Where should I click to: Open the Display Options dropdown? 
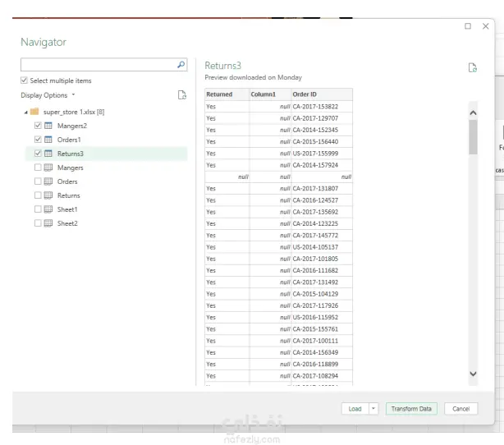[48, 95]
